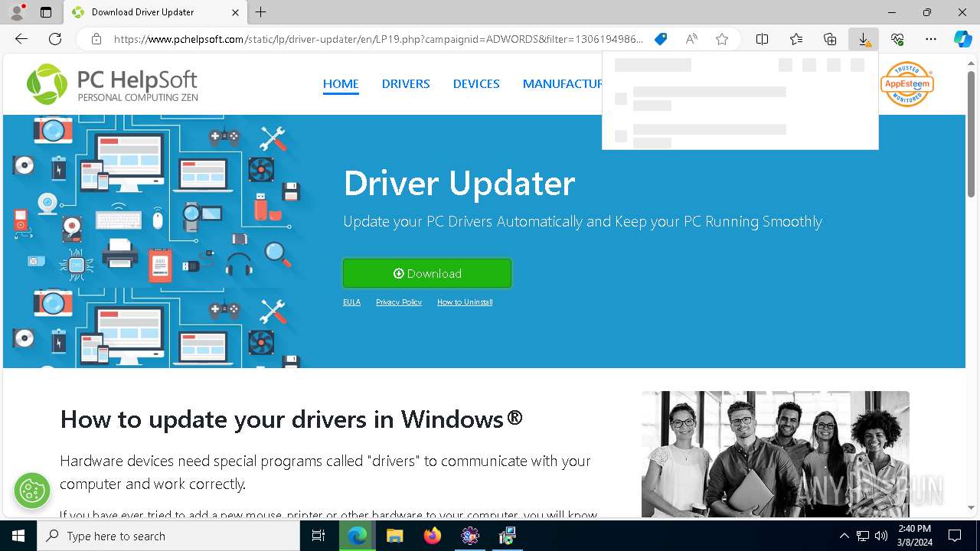Open DEVICES navigation item

[476, 84]
